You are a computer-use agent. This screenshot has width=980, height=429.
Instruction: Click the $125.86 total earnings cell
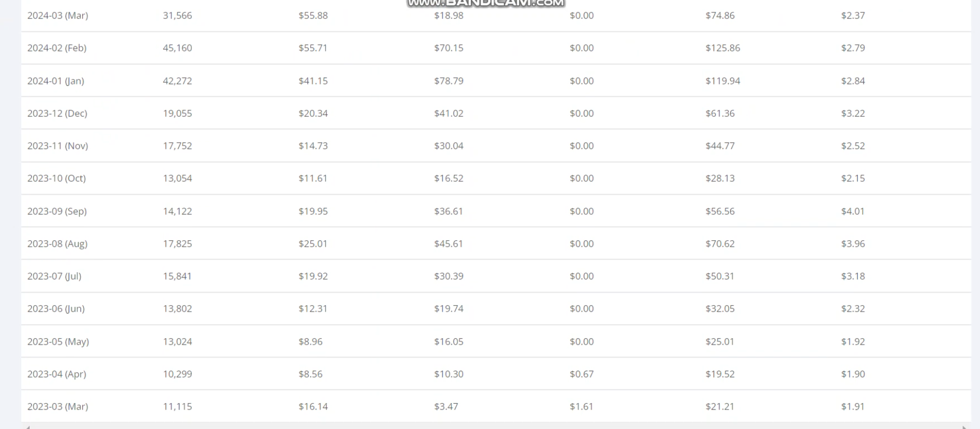723,48
